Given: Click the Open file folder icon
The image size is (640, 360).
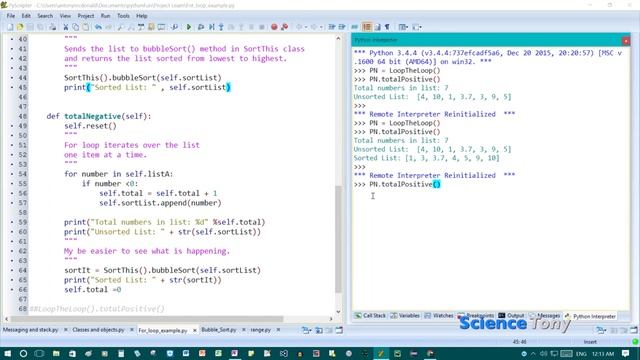Looking at the screenshot, I should coord(20,27).
